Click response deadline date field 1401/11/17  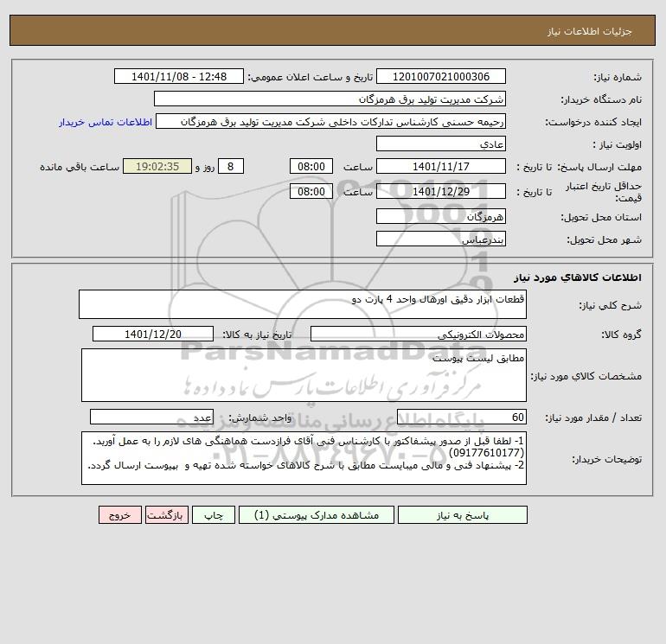coord(441,167)
